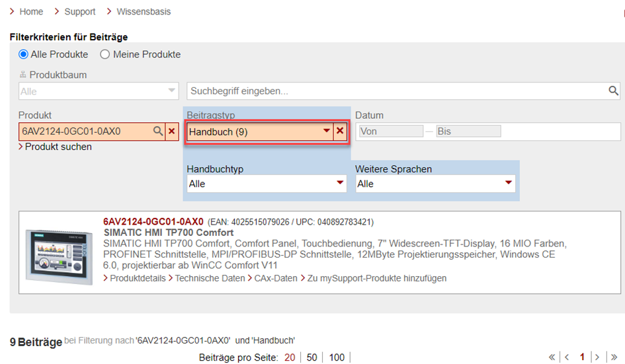Click the magnifier icon in the Produkt field

tap(158, 131)
